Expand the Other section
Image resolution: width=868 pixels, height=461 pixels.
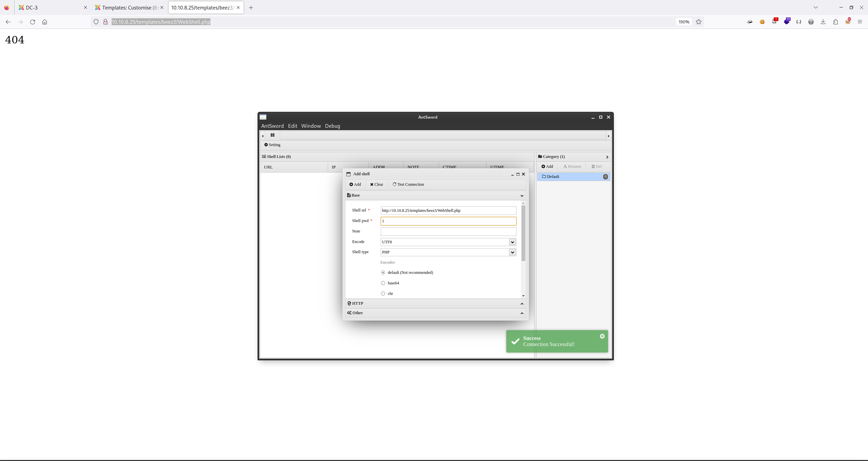click(x=522, y=313)
